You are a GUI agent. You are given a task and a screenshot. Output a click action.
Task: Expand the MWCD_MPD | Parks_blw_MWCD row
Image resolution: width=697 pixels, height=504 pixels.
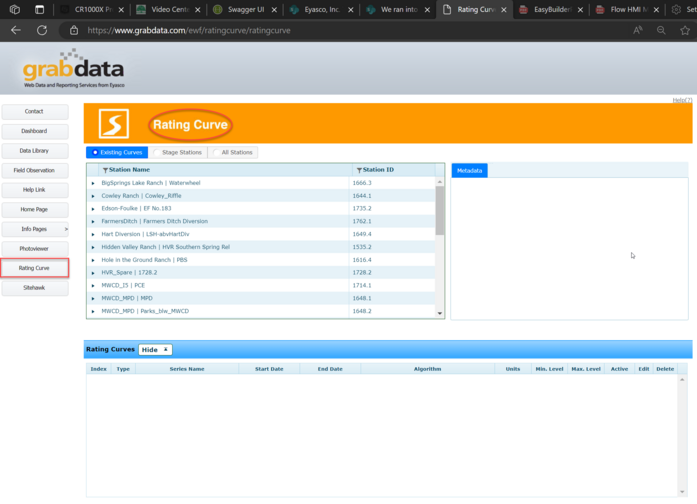click(93, 312)
